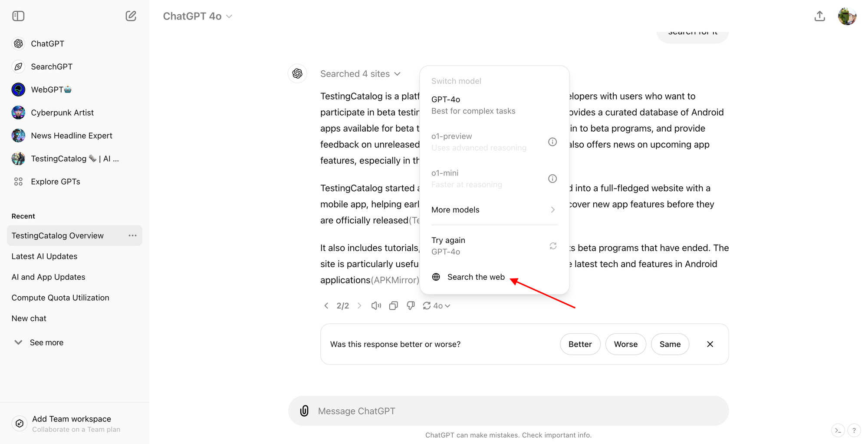Open the TestingCatalog Overview chat

coord(75,235)
